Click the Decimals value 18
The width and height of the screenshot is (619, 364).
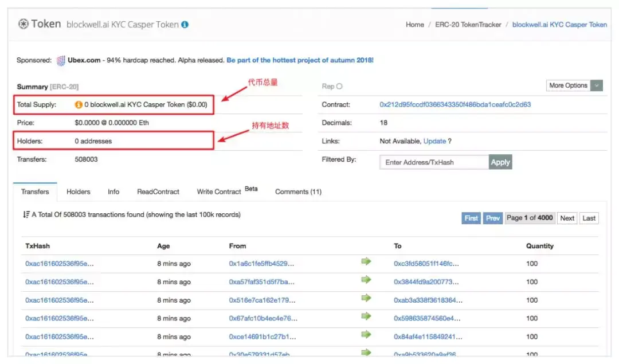click(x=383, y=123)
